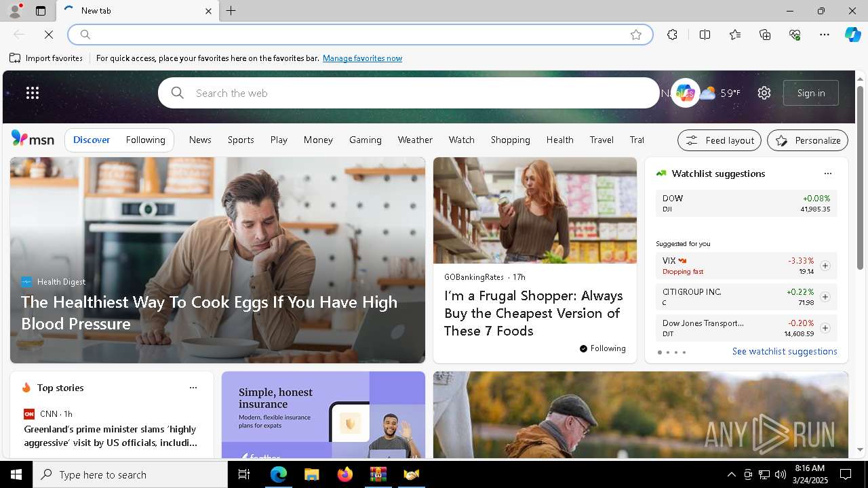Toggle Following on the GOBankingRates card

(602, 348)
